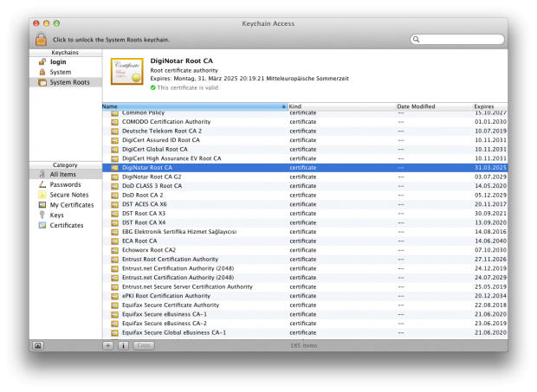Click the EBG Elektronik Sertifika row icon
The height and width of the screenshot is (392, 537).
(114, 232)
